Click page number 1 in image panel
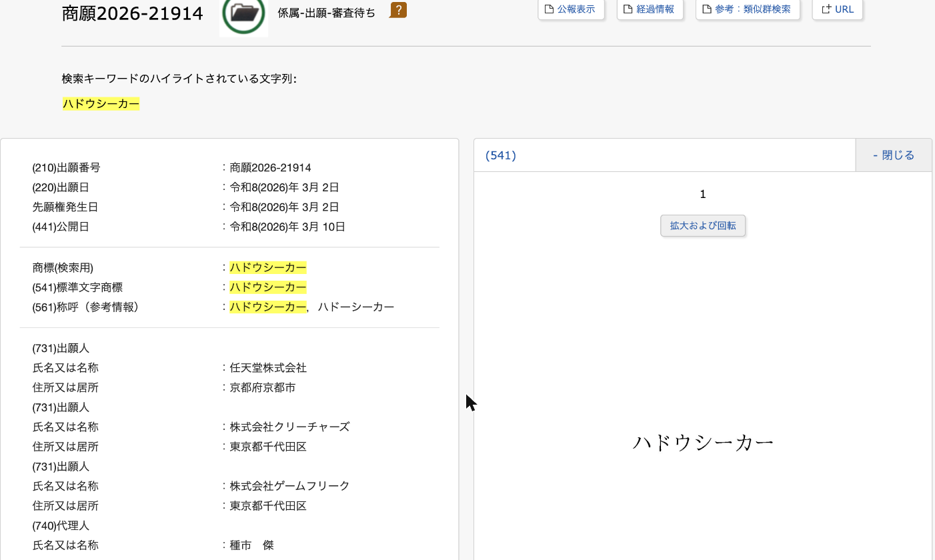This screenshot has height=560, width=935. pyautogui.click(x=703, y=194)
